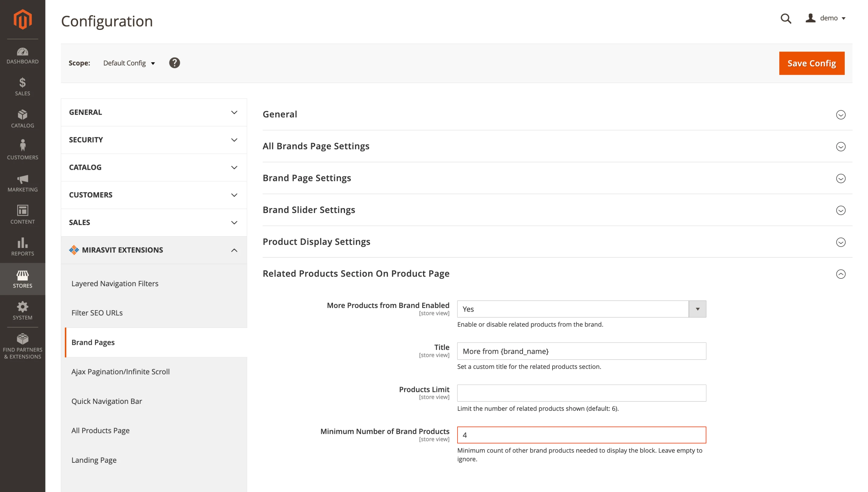Screen dimensions: 868x492
Task: Select Brand Pages in Mirasvit Extensions
Action: coord(93,342)
